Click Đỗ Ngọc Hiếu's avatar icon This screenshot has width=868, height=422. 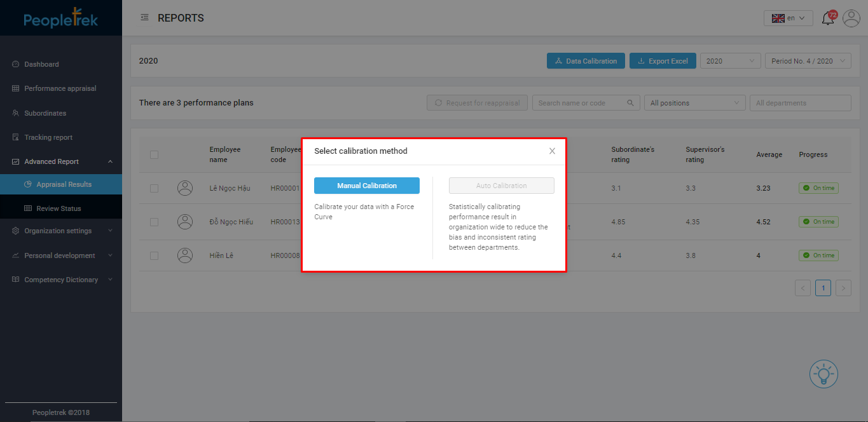tap(185, 222)
